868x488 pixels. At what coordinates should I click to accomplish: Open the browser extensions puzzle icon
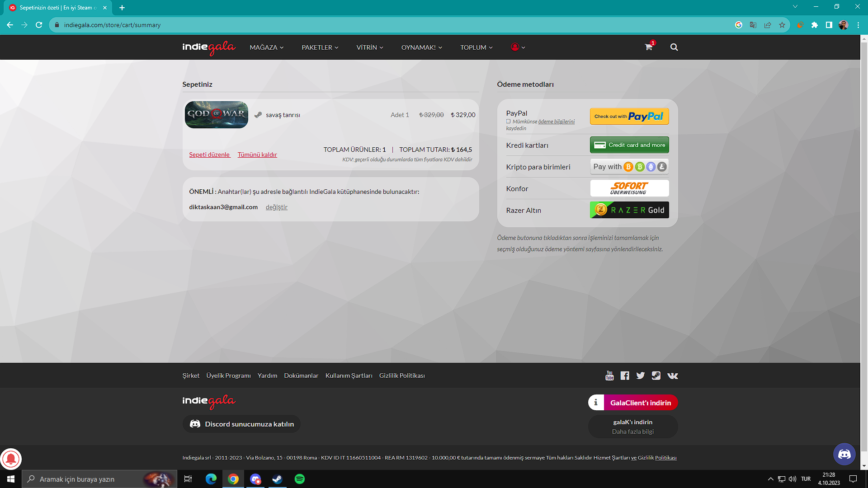[x=815, y=25]
